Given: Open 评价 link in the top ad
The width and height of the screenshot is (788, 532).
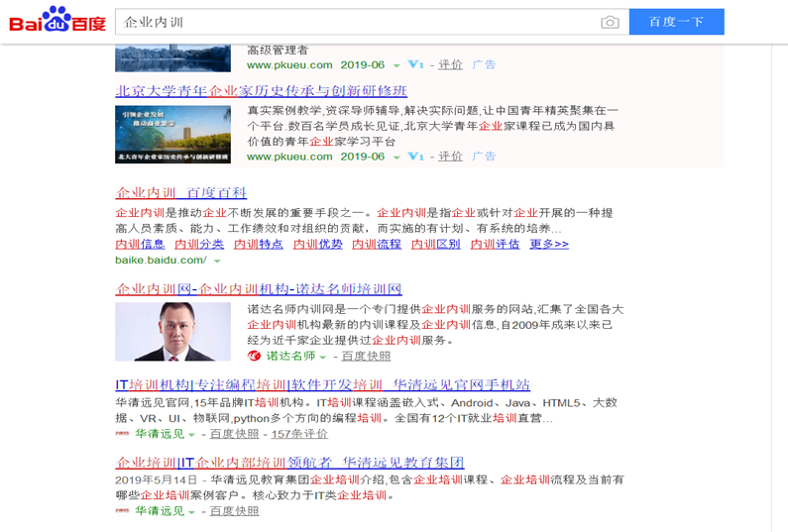Looking at the screenshot, I should (450, 64).
